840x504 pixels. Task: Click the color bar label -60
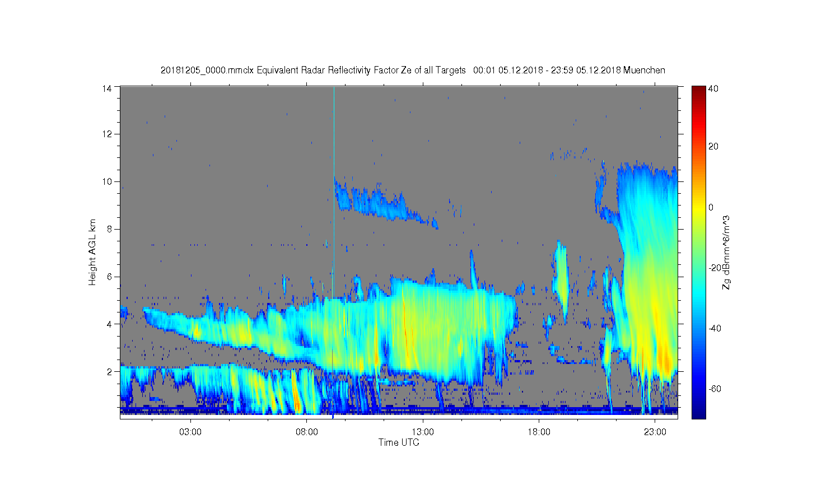(715, 389)
